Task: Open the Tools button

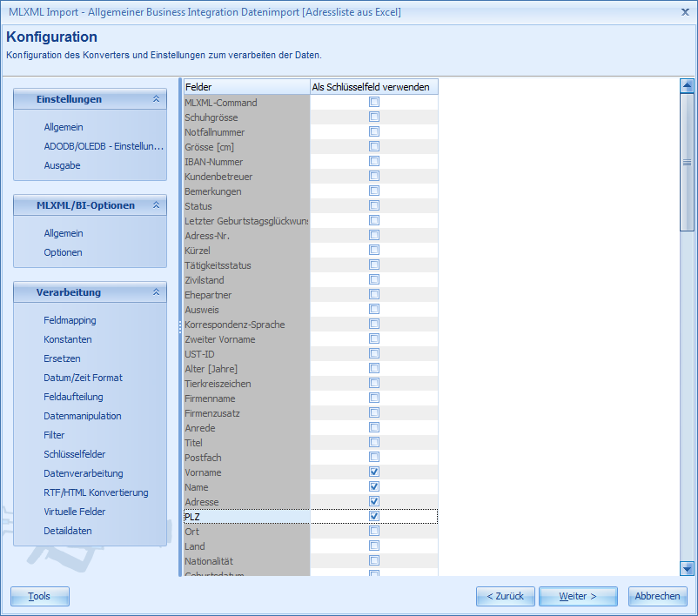Action: tap(39, 596)
